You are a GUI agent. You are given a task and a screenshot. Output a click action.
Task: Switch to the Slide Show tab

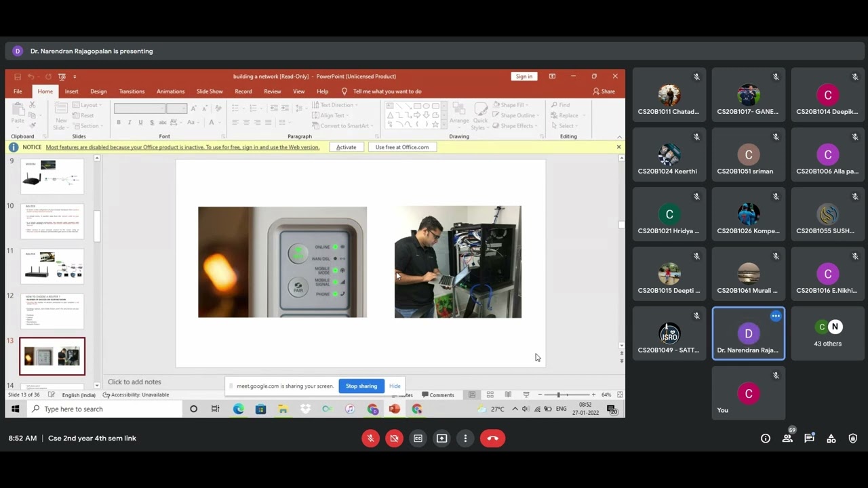point(210,91)
